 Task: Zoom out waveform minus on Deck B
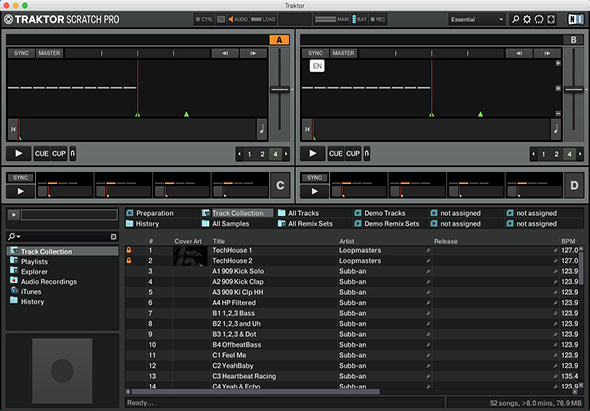coord(558,113)
